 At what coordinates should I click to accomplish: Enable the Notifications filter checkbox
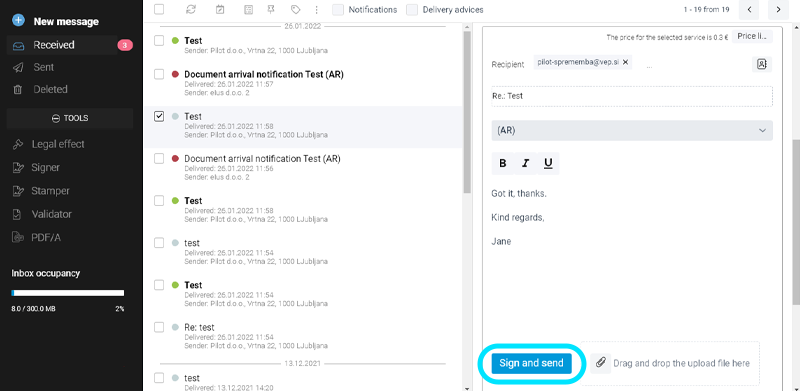pos(338,9)
